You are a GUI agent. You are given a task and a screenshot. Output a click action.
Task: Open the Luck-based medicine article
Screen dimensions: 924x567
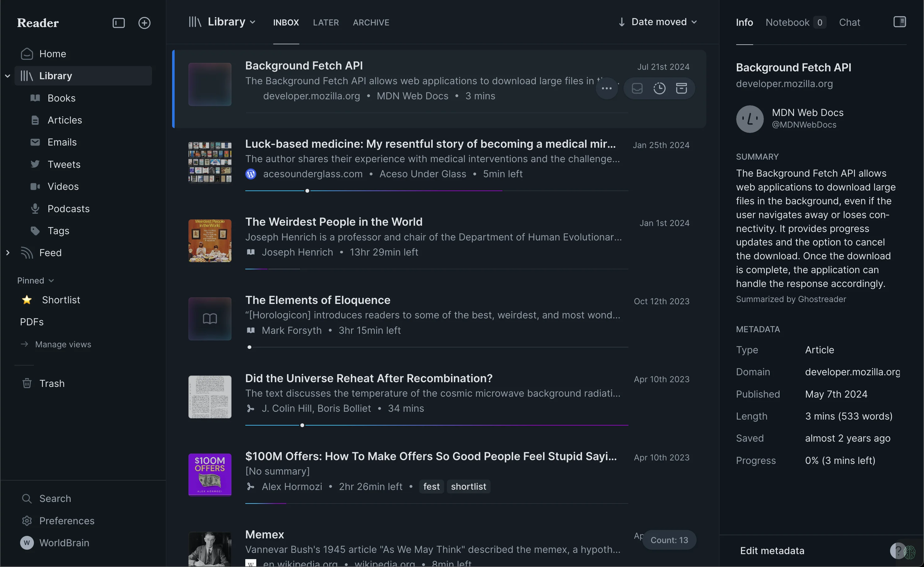(430, 144)
